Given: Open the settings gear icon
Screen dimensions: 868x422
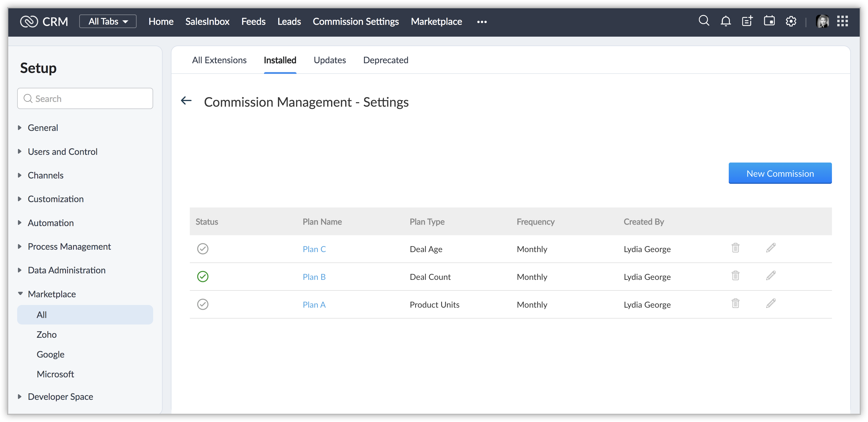Looking at the screenshot, I should tap(791, 21).
